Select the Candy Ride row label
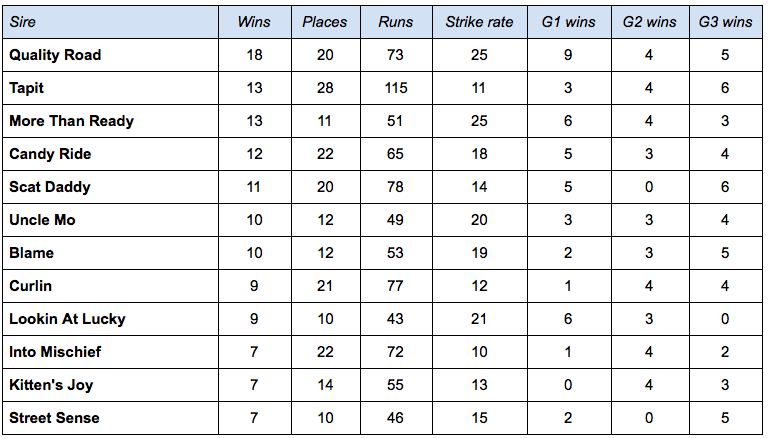This screenshot has width=768, height=439. click(50, 154)
